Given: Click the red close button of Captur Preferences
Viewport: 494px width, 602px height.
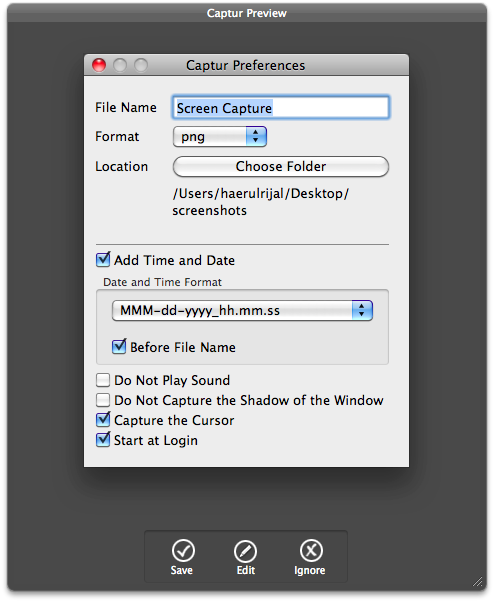Looking at the screenshot, I should [x=99, y=65].
